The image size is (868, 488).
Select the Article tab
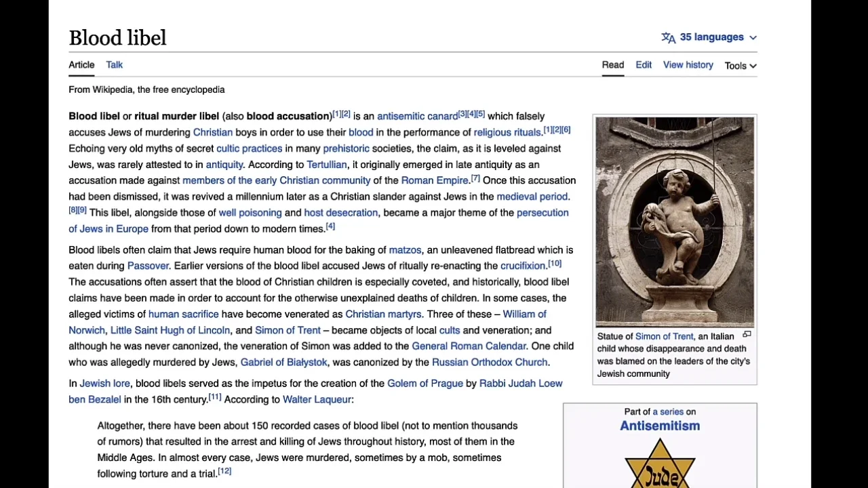click(x=81, y=65)
